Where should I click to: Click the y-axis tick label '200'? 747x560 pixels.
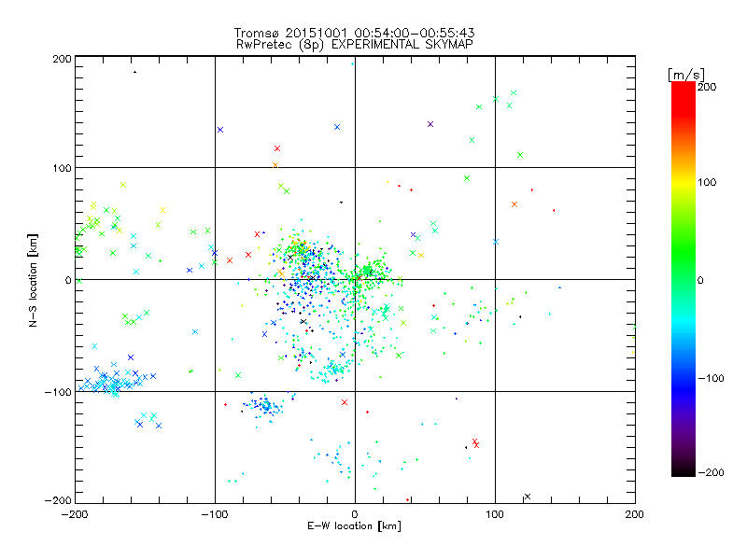[x=62, y=59]
